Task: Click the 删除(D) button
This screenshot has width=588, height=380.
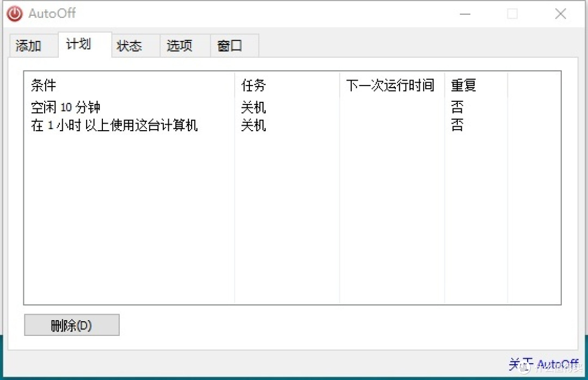Action: [71, 324]
